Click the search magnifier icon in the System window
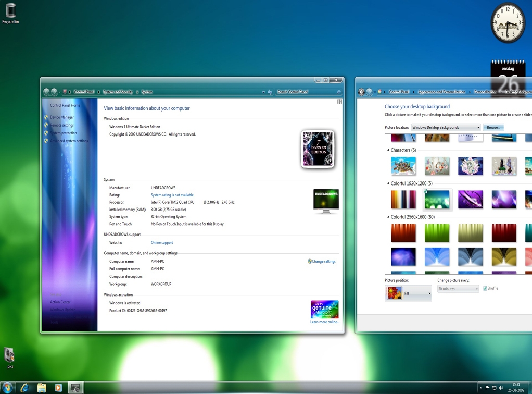The width and height of the screenshot is (532, 394). (x=338, y=92)
